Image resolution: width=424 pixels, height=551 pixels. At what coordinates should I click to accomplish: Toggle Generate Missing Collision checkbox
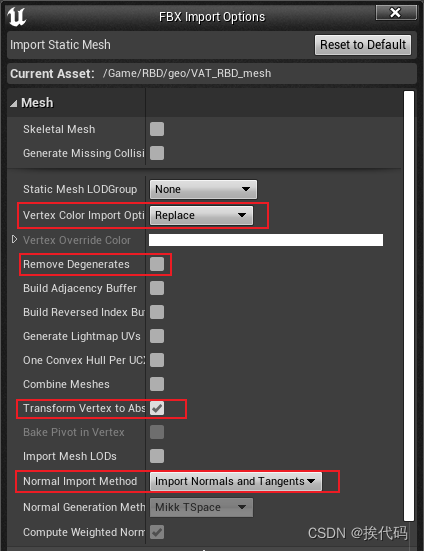click(157, 153)
